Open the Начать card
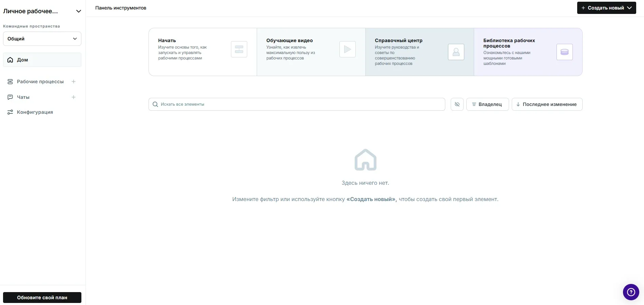Image resolution: width=644 pixels, height=305 pixels. (203, 52)
